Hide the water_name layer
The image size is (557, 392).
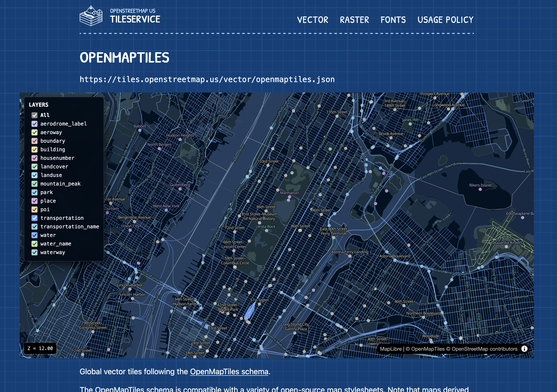[x=34, y=244]
